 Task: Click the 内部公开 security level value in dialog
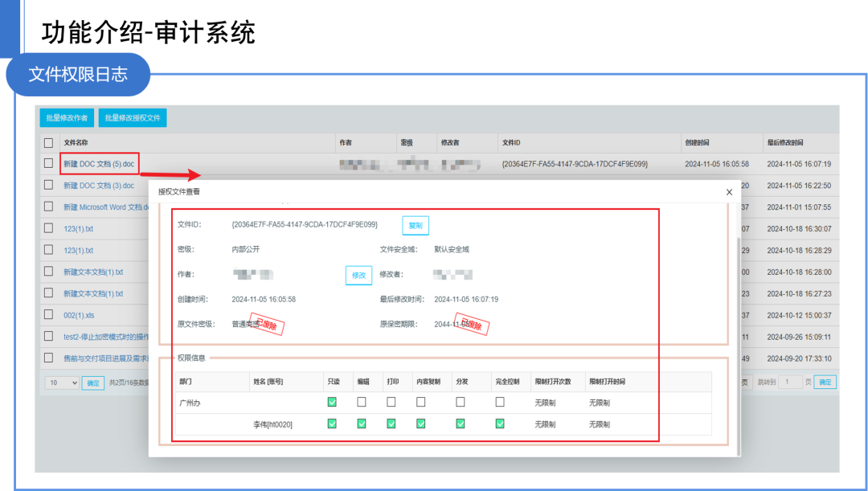[x=246, y=249]
